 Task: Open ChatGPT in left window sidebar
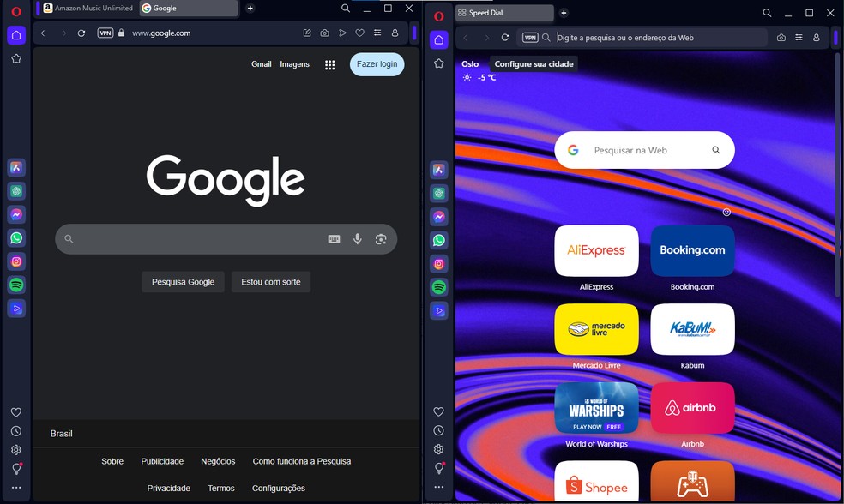[16, 191]
